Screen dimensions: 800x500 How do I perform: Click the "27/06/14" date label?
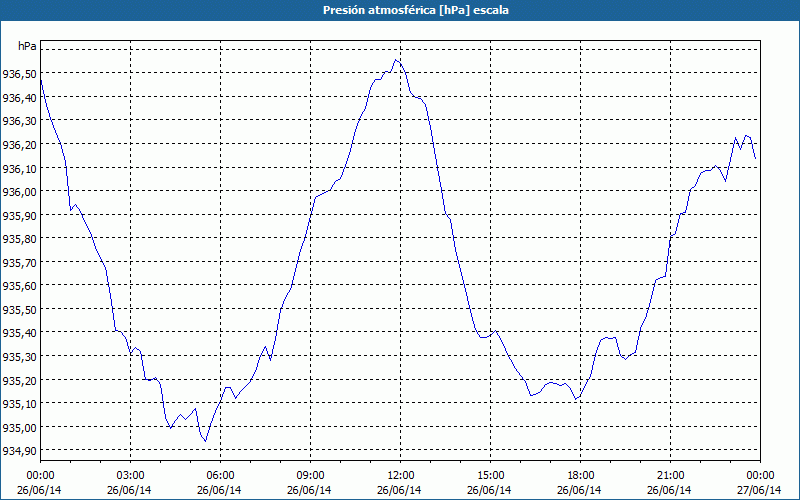pos(760,490)
